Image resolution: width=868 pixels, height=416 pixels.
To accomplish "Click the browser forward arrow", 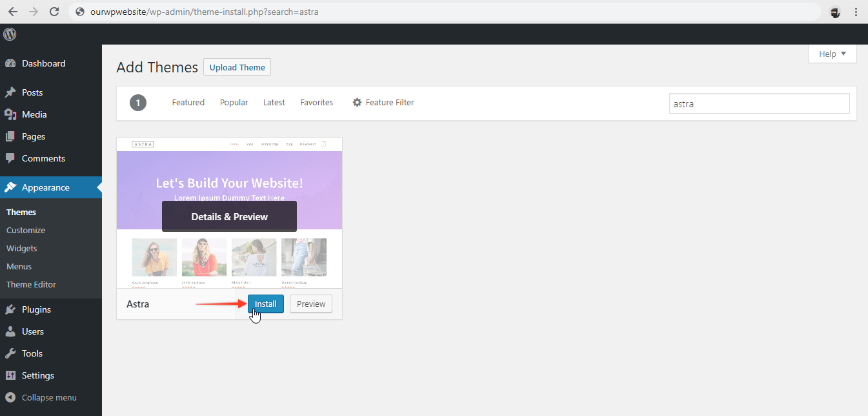I will [34, 12].
